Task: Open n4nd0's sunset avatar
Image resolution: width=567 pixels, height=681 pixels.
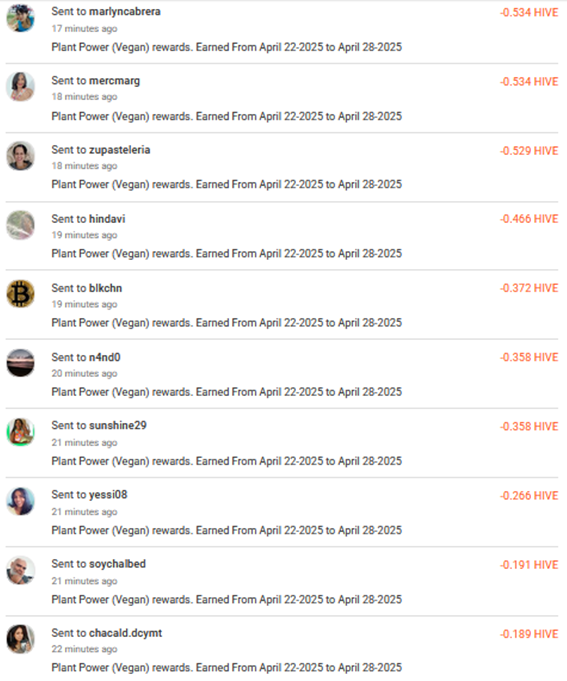Action: 20,363
